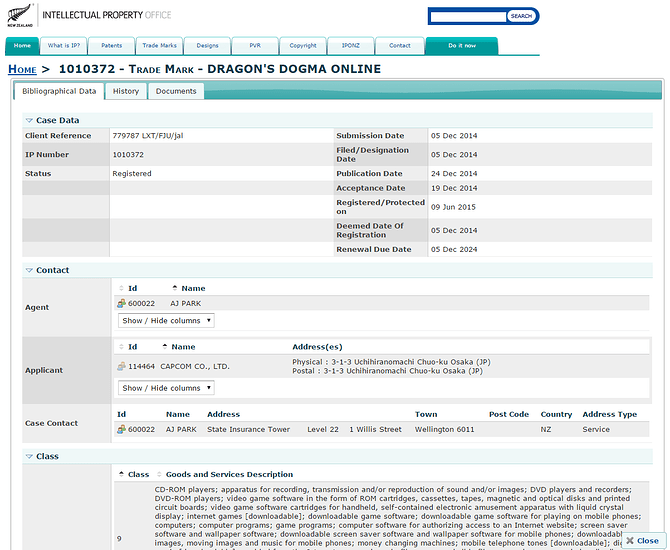Screen dimensions: 670x550
Task: Click the Post Code column header
Action: pyautogui.click(x=509, y=415)
